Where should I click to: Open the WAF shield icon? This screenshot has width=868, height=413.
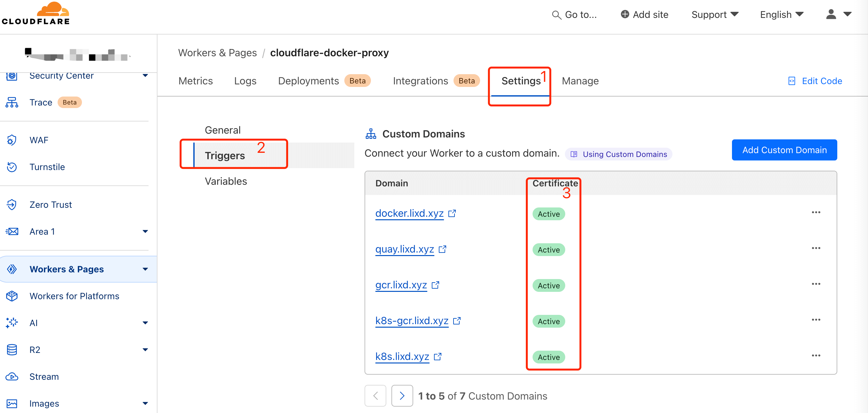pos(12,140)
